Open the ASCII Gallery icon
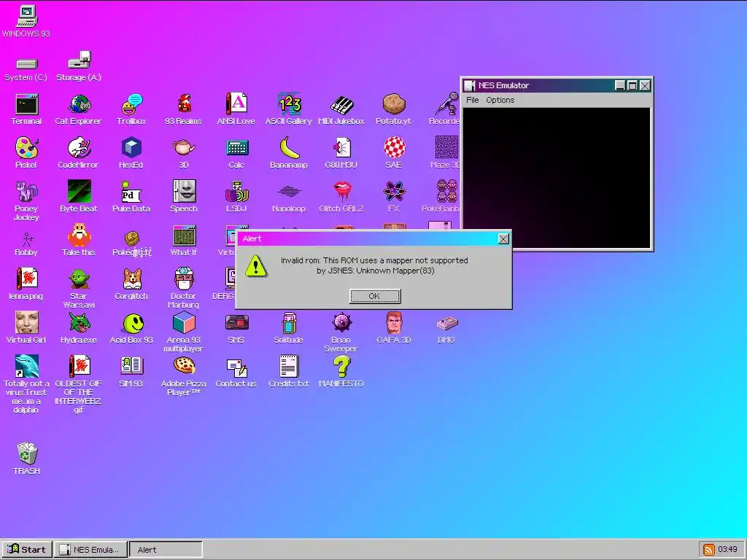Image resolution: width=747 pixels, height=560 pixels. point(289,104)
